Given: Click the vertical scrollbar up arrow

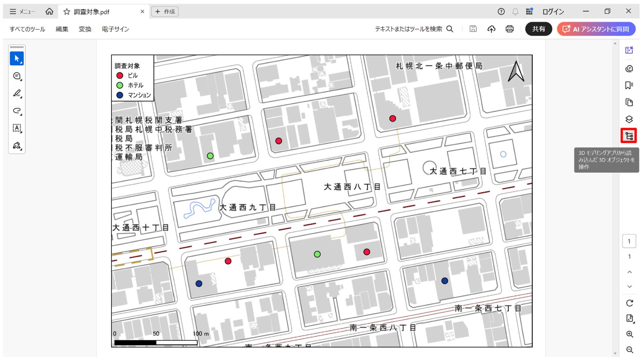Looking at the screenshot, I should [x=615, y=43].
